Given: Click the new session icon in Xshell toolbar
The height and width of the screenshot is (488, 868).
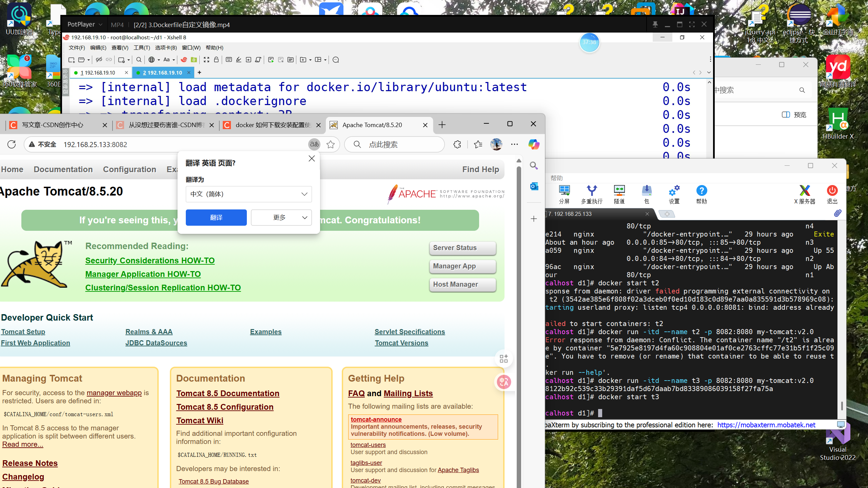Looking at the screenshot, I should 71,60.
